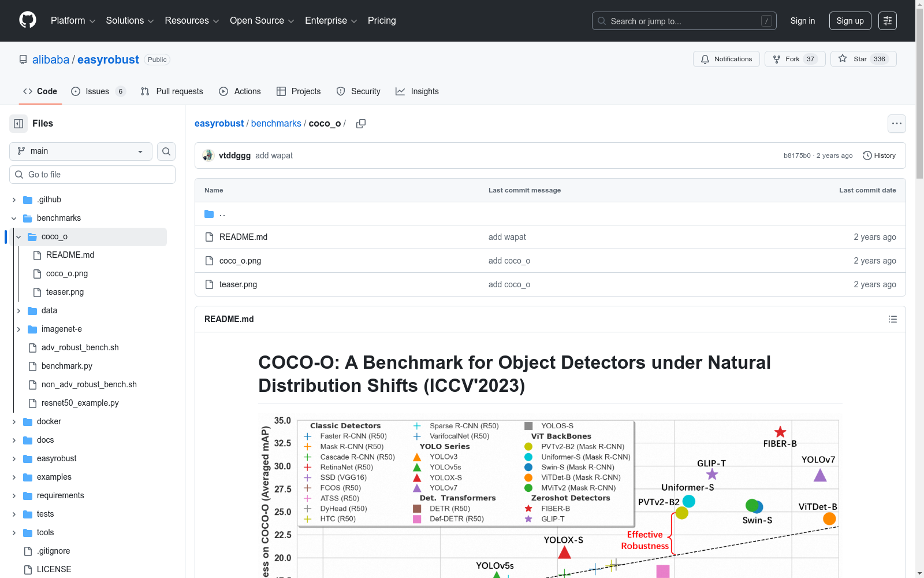View the Security tab
Image resolution: width=924 pixels, height=578 pixels.
359,91
